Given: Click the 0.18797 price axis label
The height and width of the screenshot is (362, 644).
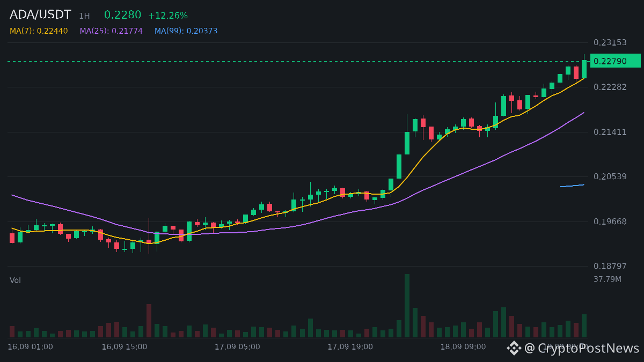Looking at the screenshot, I should point(610,266).
